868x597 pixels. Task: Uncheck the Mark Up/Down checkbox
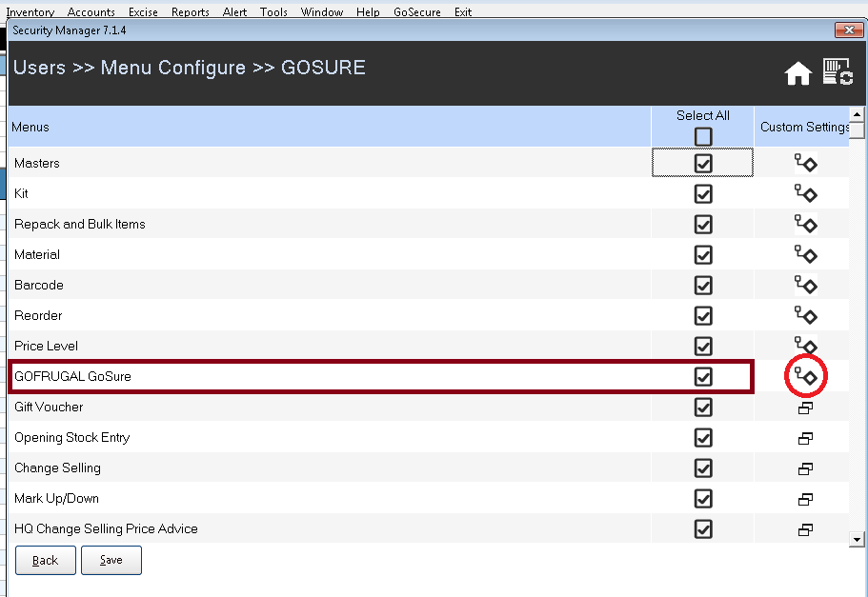pos(703,499)
